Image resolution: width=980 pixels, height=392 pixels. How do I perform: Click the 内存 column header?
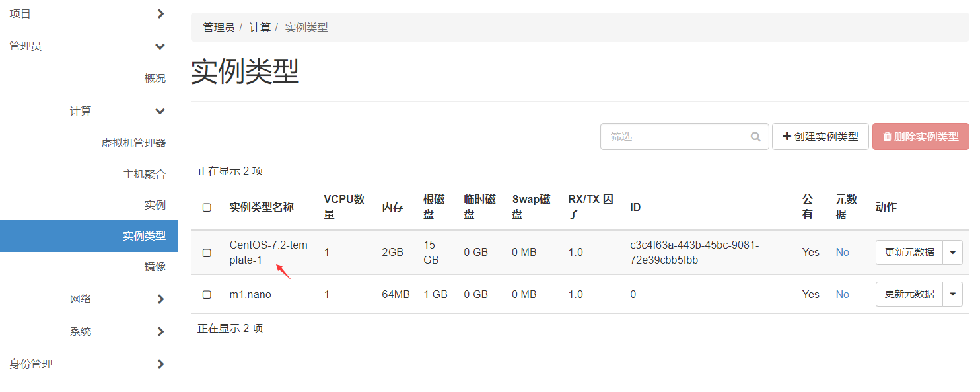392,207
